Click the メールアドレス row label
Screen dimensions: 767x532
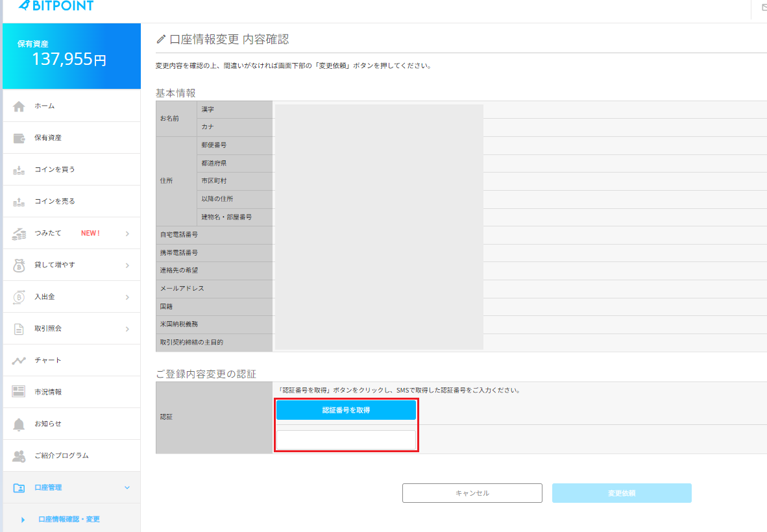coord(182,289)
